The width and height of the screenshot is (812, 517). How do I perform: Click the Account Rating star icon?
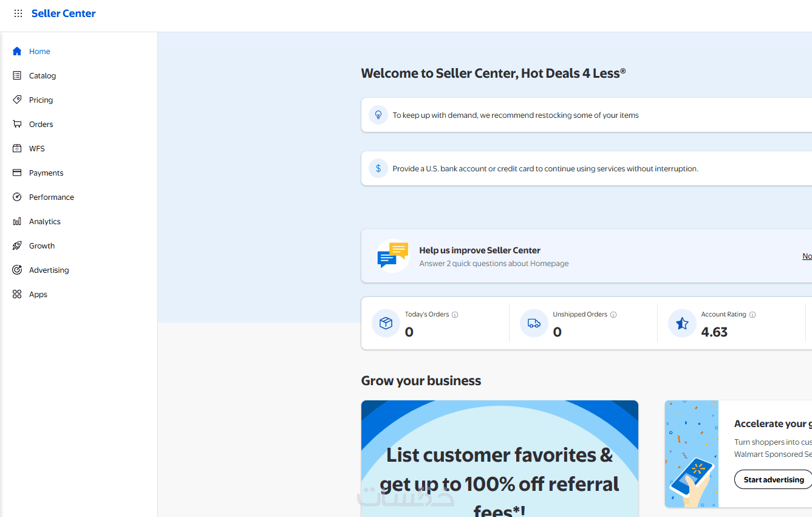tap(682, 323)
